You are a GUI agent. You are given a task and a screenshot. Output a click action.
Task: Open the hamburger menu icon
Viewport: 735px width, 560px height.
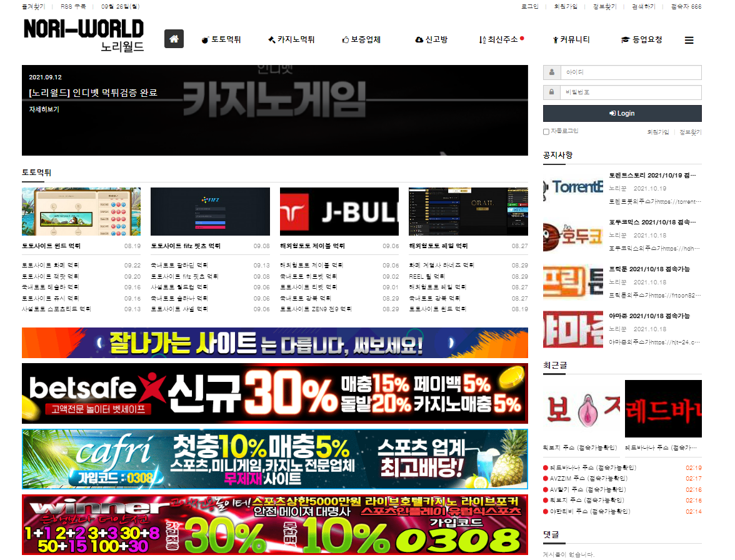689,40
